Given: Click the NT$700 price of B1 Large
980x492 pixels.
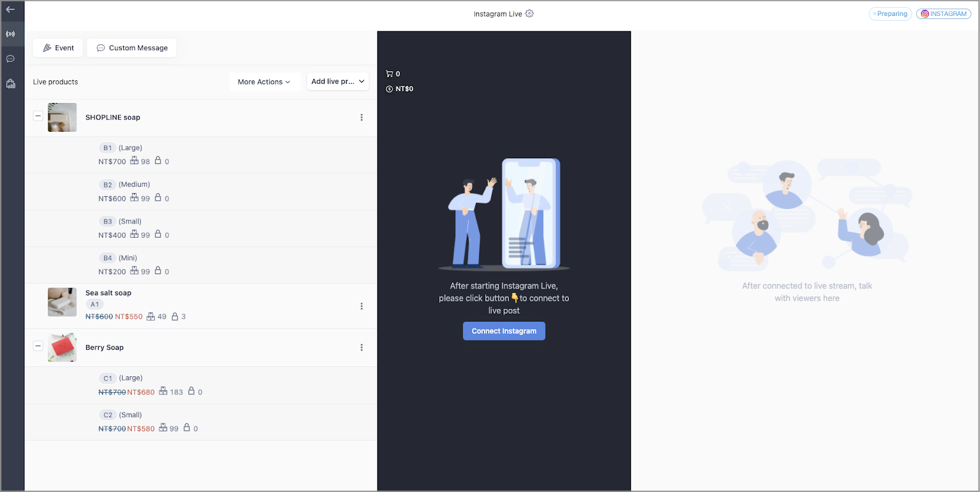Looking at the screenshot, I should coord(112,162).
